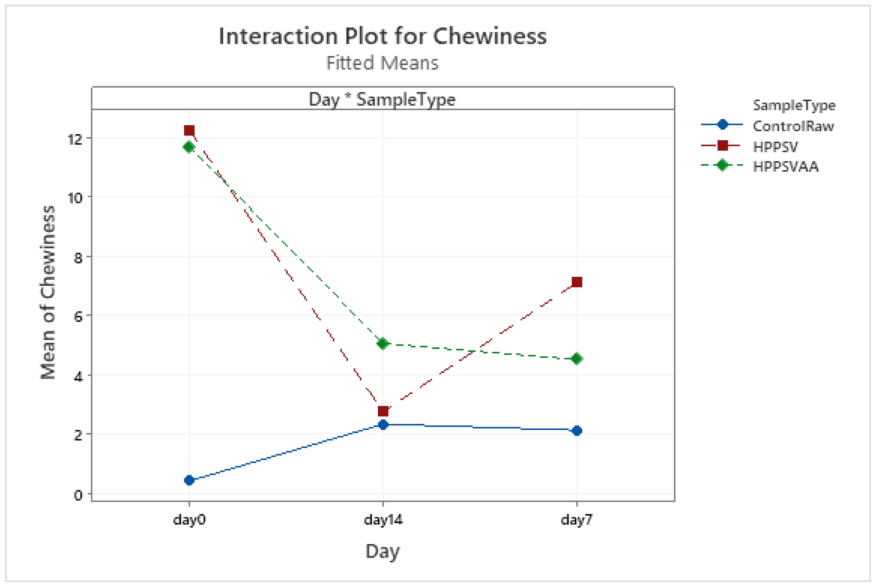Click the red HPPSV square at day0

pyautogui.click(x=189, y=130)
